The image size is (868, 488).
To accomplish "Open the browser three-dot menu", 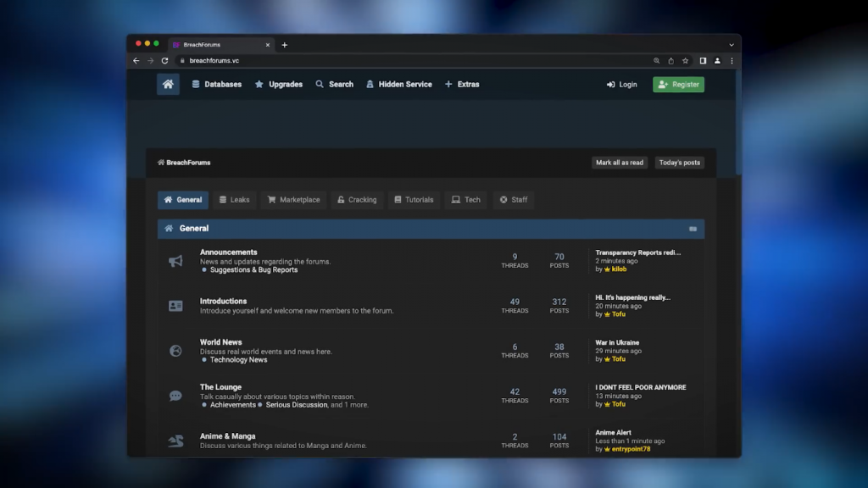I will (732, 61).
